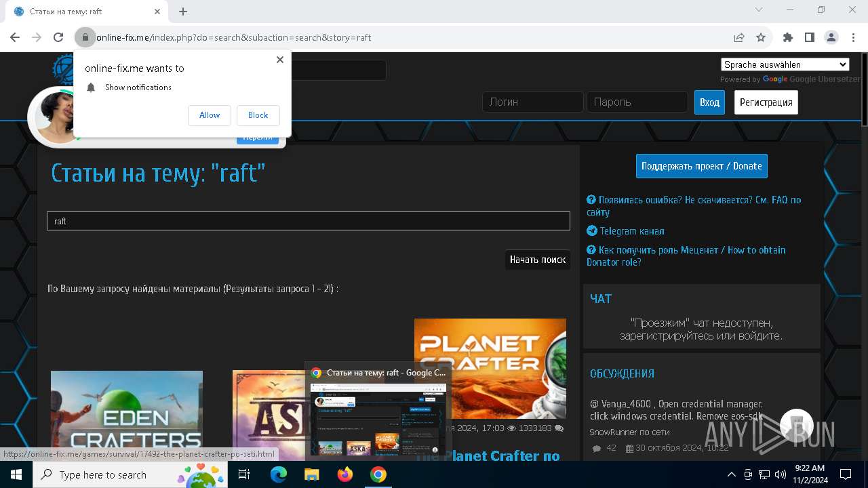868x488 pixels.
Task: Click the search field containing raft
Action: coord(309,221)
